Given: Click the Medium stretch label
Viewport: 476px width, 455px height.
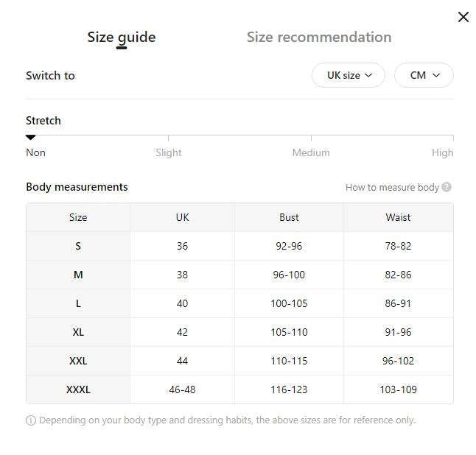Looking at the screenshot, I should click(x=311, y=152).
